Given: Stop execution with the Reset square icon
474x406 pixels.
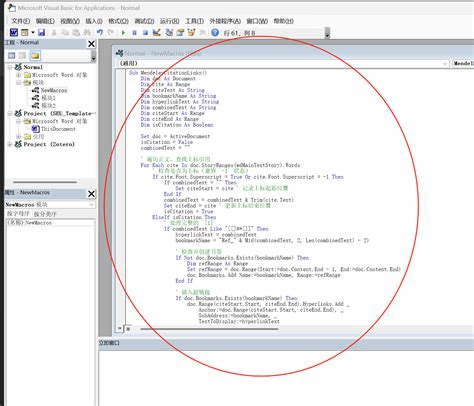Looking at the screenshot, I should 145,33.
